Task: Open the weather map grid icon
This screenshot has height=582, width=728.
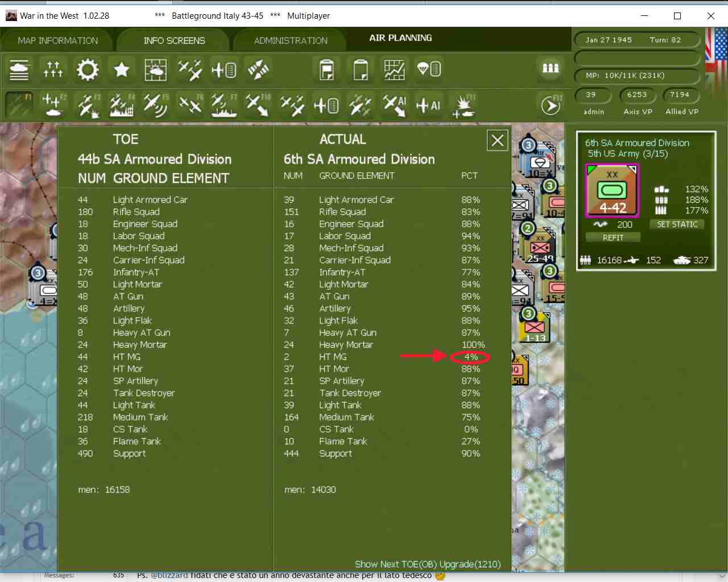Action: 155,69
